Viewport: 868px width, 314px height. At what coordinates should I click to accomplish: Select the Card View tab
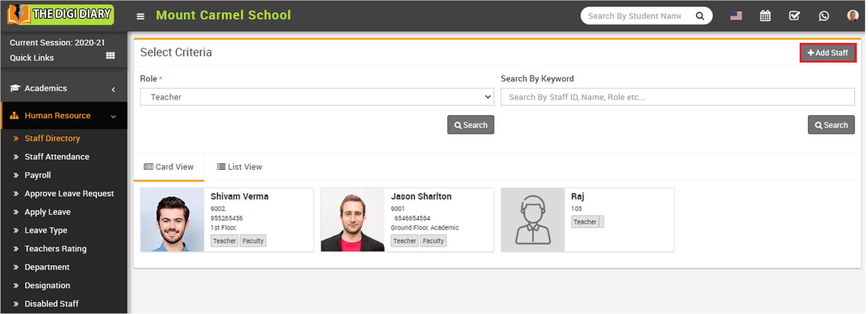tap(169, 167)
